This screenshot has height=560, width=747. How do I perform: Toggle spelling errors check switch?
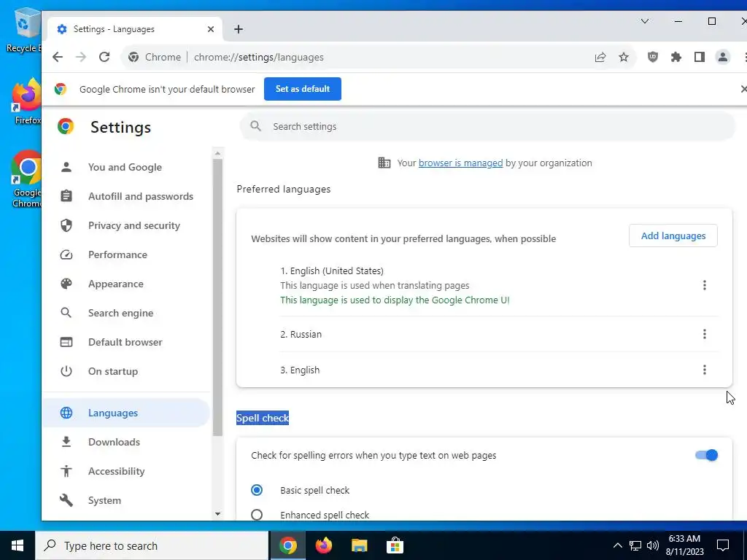pyautogui.click(x=706, y=455)
